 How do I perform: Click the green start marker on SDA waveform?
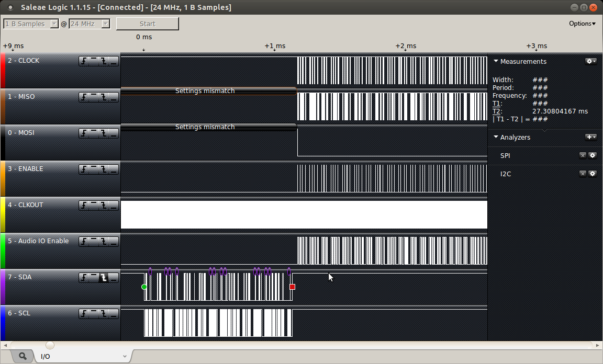point(144,287)
